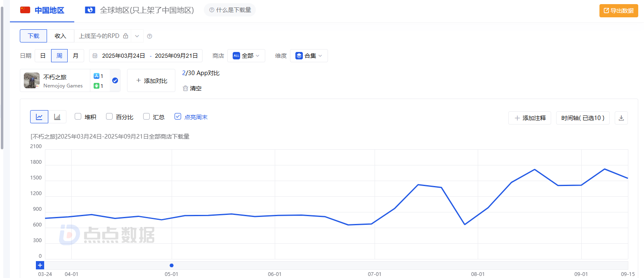This screenshot has width=644, height=278.
Task: Switch to the line chart view icon
Action: tap(39, 117)
